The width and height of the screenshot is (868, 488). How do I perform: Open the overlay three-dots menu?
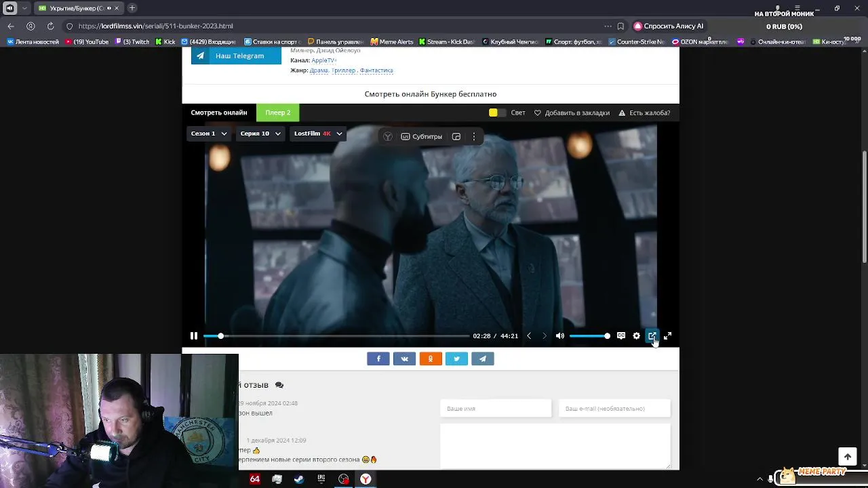474,136
